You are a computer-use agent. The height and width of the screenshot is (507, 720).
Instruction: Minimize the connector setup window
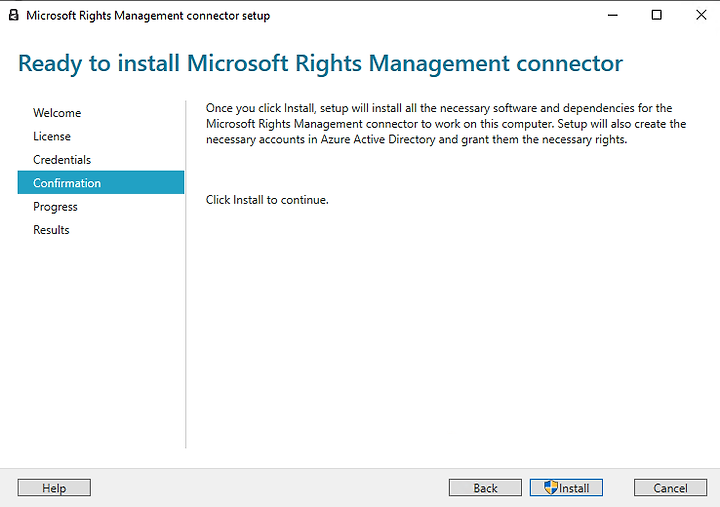coord(613,15)
